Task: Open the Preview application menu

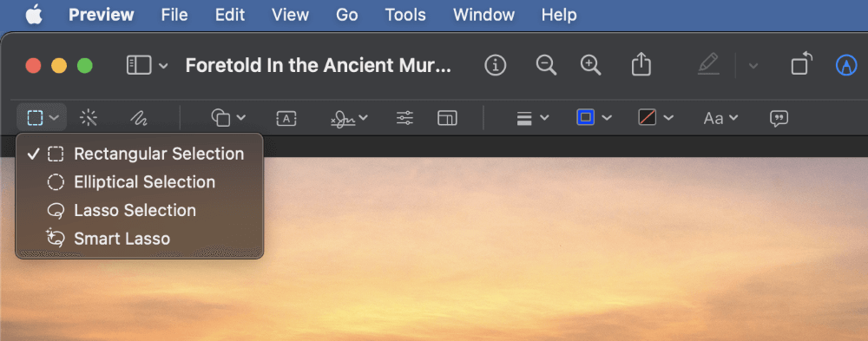Action: (x=102, y=15)
